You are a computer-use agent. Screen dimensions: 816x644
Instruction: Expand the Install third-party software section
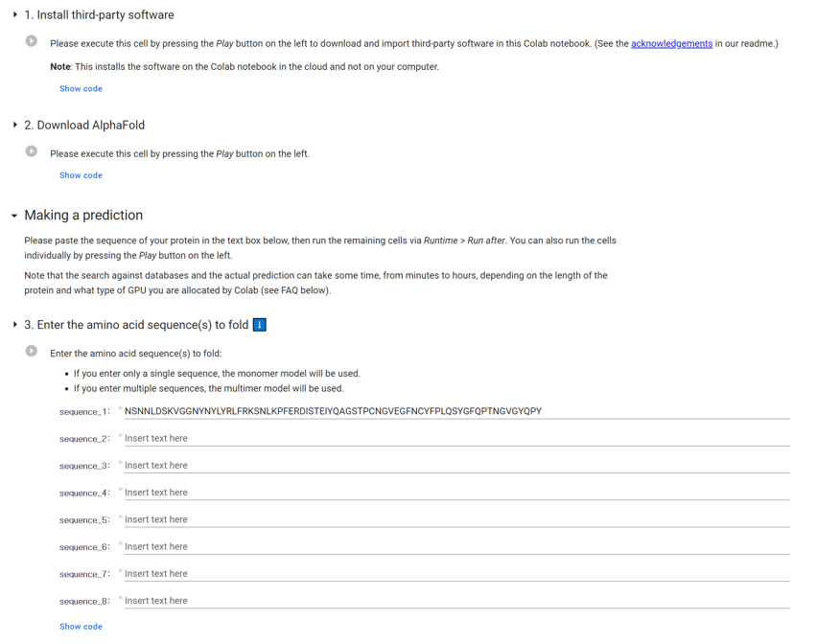[14, 14]
